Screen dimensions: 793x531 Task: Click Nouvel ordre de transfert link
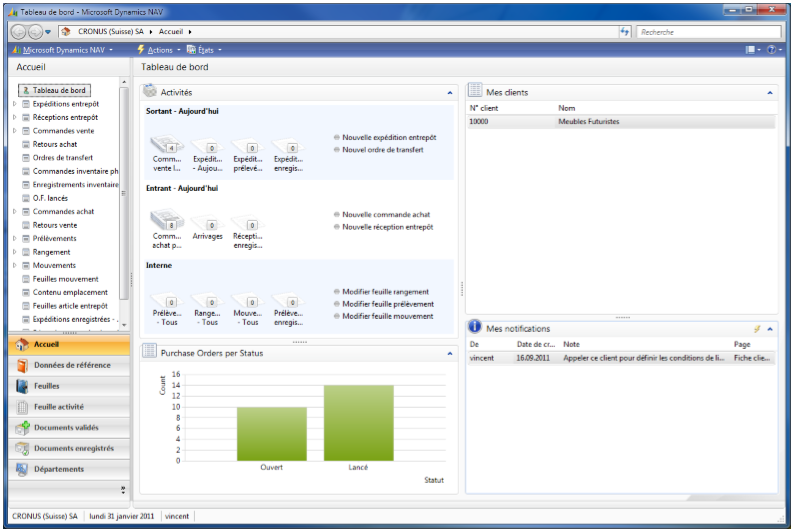pyautogui.click(x=383, y=150)
